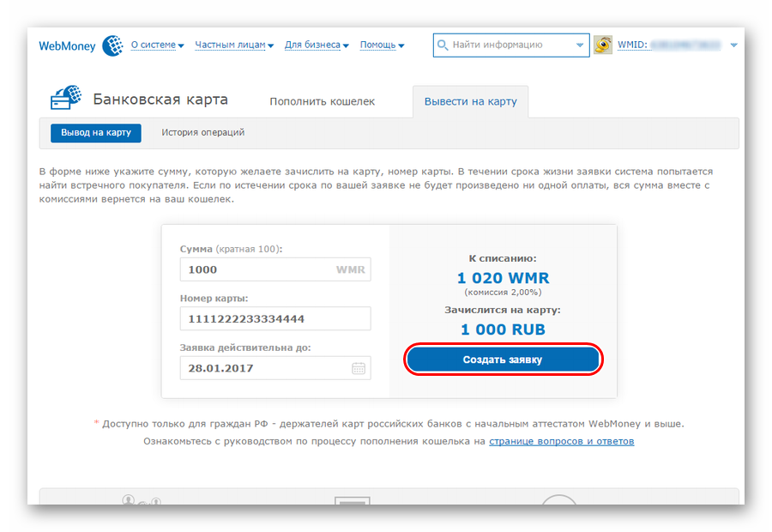Expand the Частным лицам menu
Image resolution: width=772 pixels, height=532 pixels.
(x=234, y=45)
